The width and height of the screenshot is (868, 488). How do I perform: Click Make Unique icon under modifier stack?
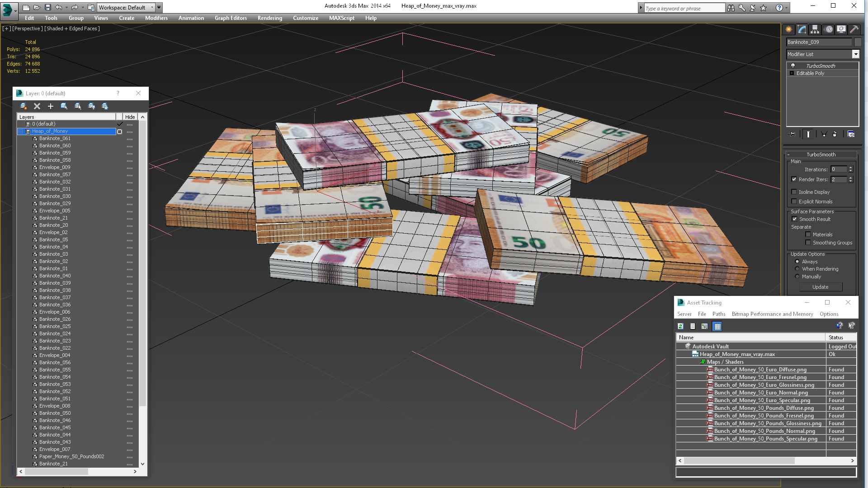pyautogui.click(x=824, y=134)
